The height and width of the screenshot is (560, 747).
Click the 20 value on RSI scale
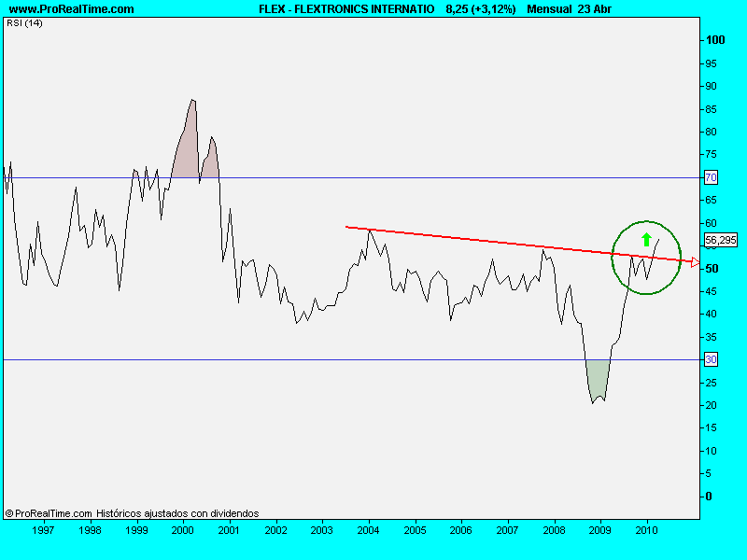(711, 405)
